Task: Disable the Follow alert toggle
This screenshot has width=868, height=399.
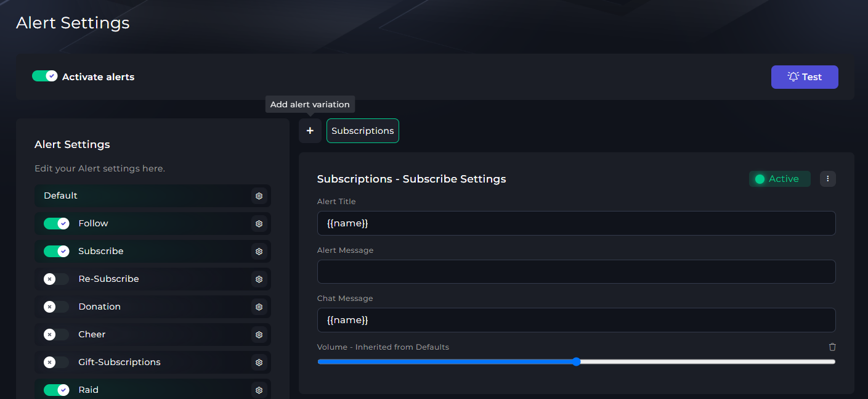Action: [56, 223]
